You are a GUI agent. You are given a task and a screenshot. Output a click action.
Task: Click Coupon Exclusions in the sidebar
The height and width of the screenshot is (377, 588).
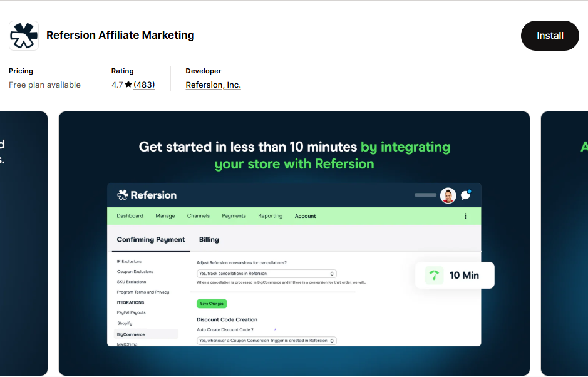coord(135,272)
